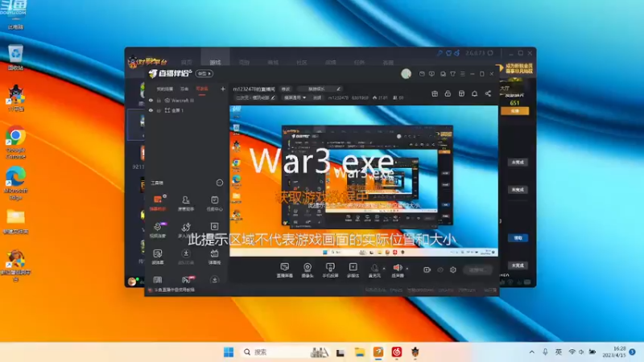This screenshot has height=362, width=644.
Task: Share the live room via share icon
Action: click(488, 93)
